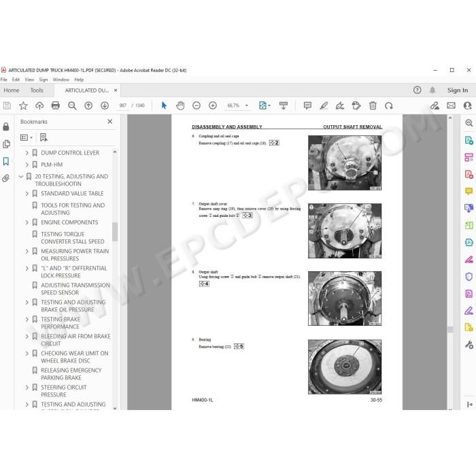Open TESTING TORQUE CONVERTER STALL SPEED bookmark
Screen dimensions: 476x476
pos(73,238)
